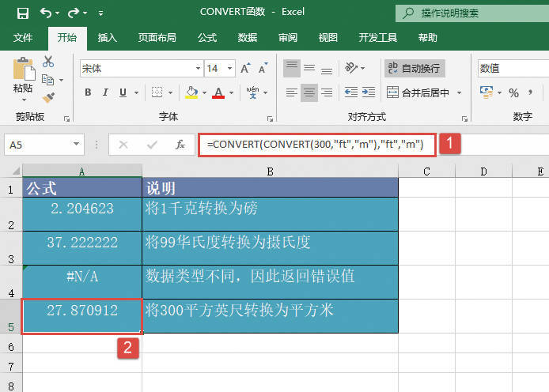
Task: Click the Insert Function fx icon
Action: [180, 145]
